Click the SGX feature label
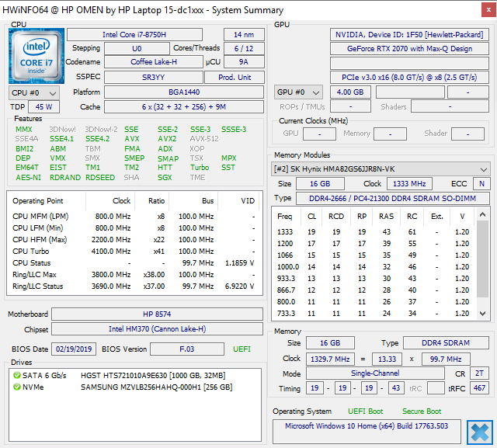The image size is (497, 448). point(165,178)
